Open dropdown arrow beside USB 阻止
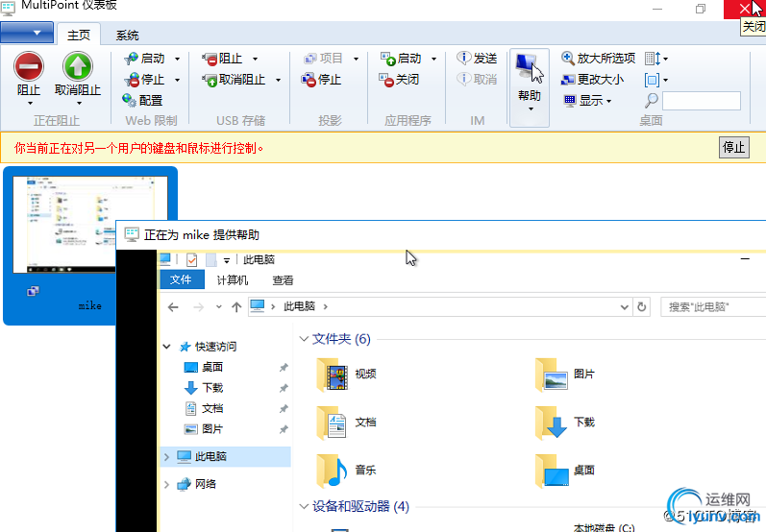Image resolution: width=766 pixels, height=532 pixels. pos(255,59)
